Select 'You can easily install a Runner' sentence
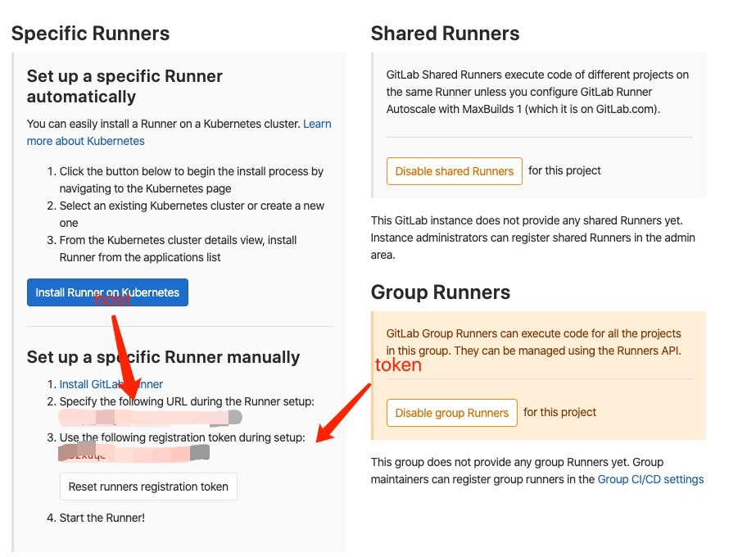The image size is (756, 557). [164, 124]
